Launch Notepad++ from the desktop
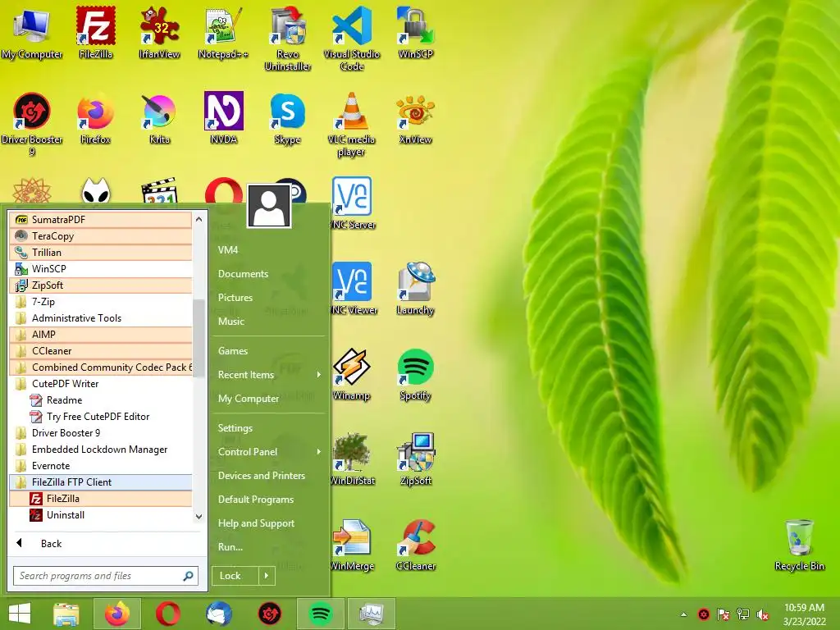Viewport: 840px width, 630px height. point(223,33)
